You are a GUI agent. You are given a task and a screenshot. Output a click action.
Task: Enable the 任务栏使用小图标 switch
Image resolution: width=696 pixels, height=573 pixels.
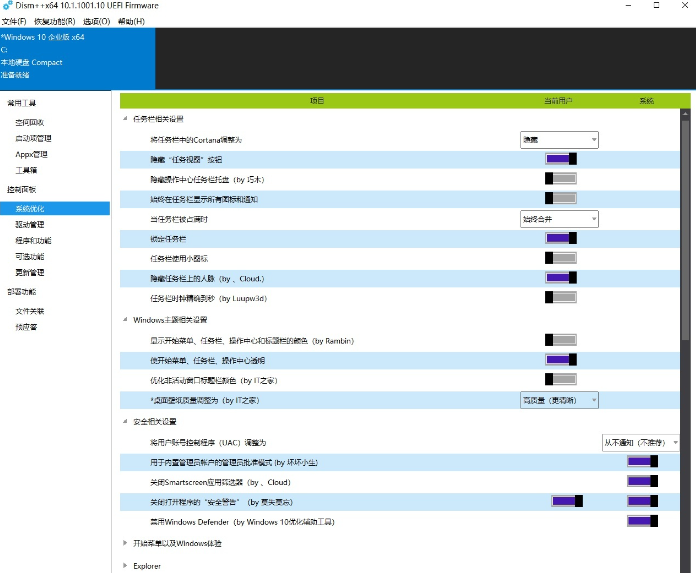(561, 258)
